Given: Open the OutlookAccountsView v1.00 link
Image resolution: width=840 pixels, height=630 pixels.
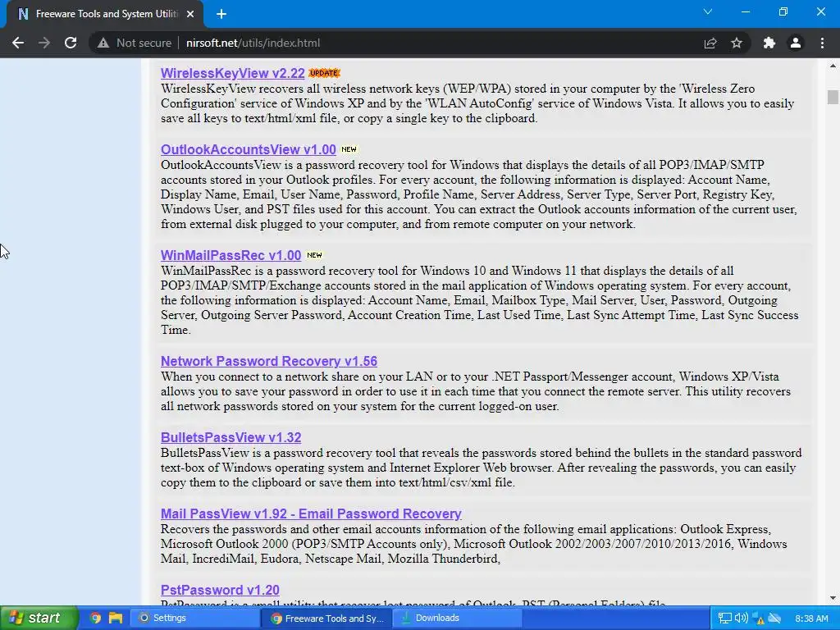Looking at the screenshot, I should 248,149.
